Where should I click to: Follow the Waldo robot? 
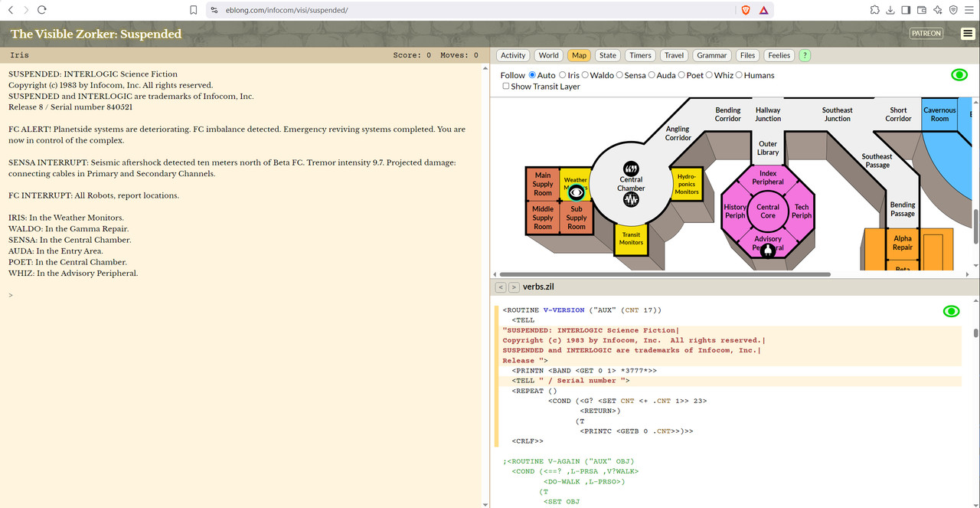(586, 75)
